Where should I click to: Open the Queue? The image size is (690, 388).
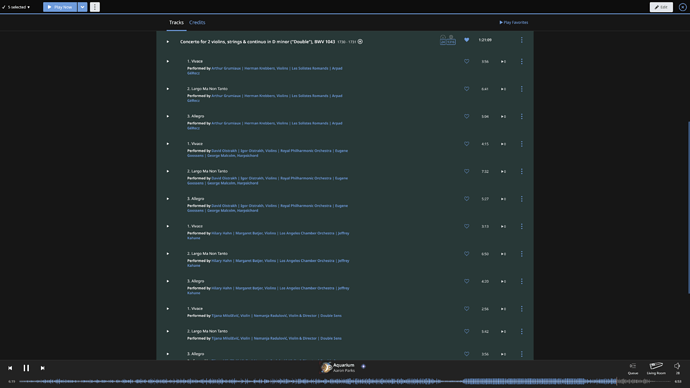pyautogui.click(x=633, y=368)
